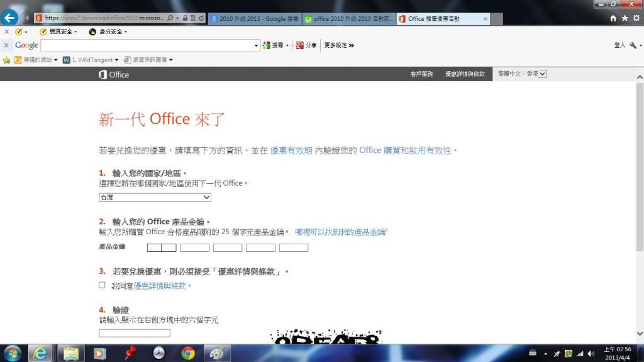Image resolution: width=644 pixels, height=362 pixels.
Task: Click the add-to-favorites star icon in favorites bar
Action: click(x=6, y=60)
